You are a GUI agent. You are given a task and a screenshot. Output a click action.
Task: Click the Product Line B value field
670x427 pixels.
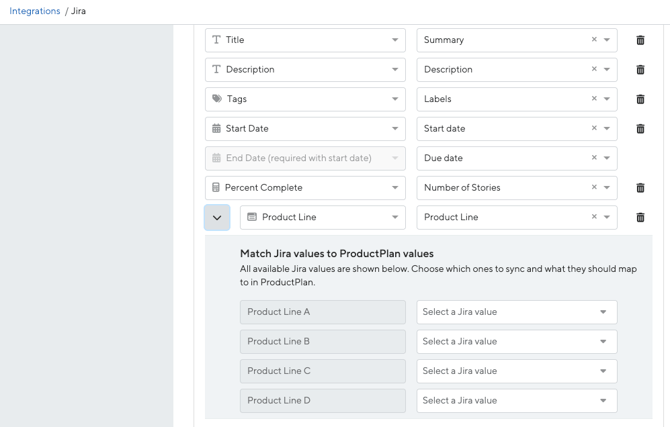point(323,342)
